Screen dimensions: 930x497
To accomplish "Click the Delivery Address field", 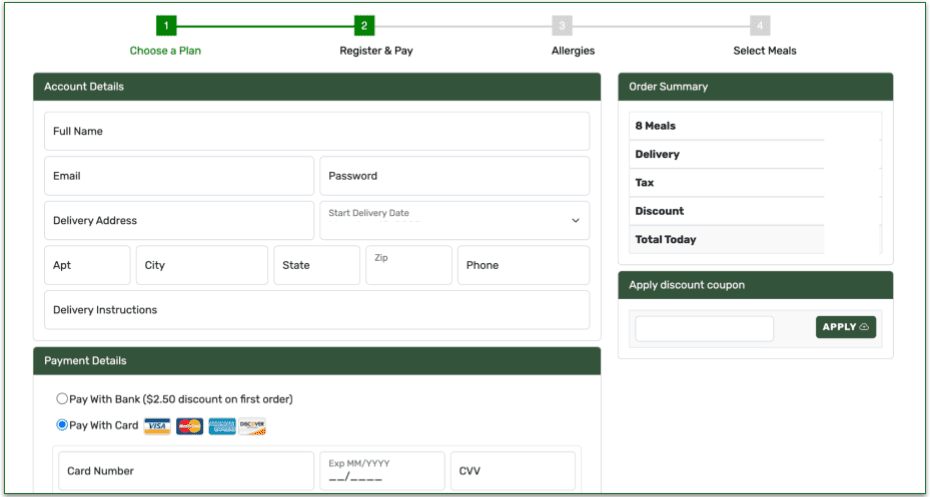I will pyautogui.click(x=179, y=221).
